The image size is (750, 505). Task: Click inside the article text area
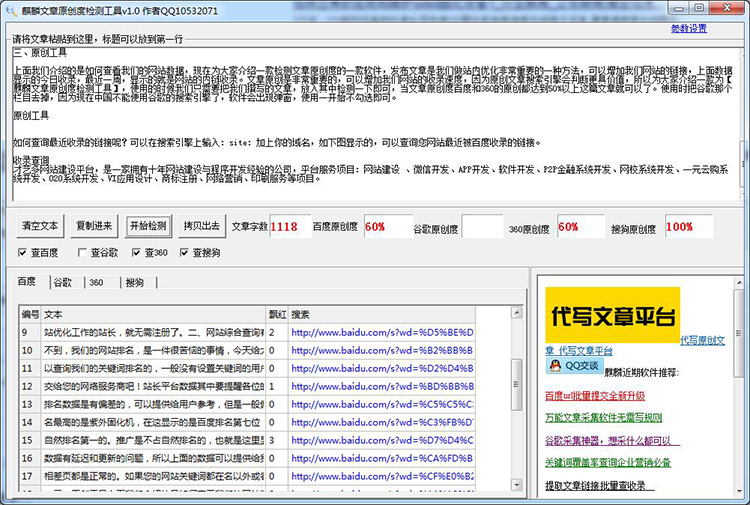pos(375,124)
